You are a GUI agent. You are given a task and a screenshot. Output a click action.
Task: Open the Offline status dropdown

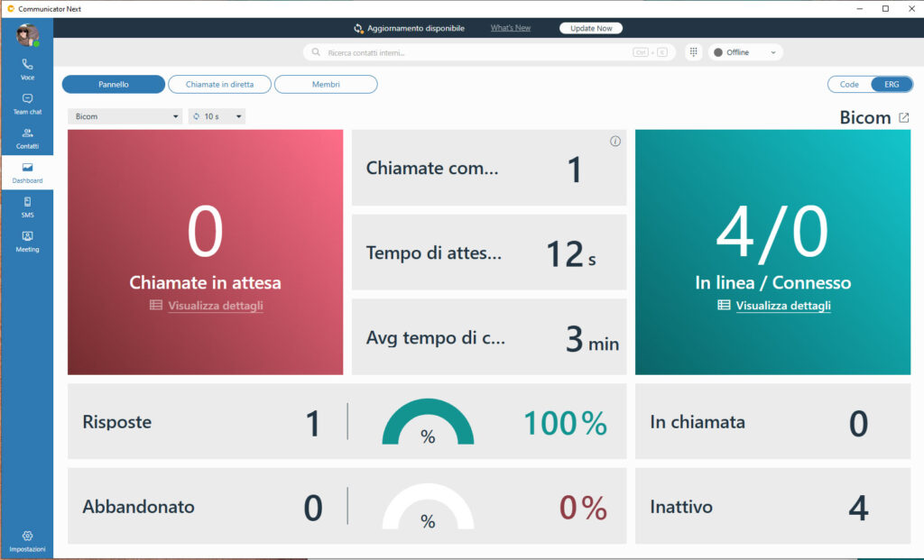click(745, 52)
